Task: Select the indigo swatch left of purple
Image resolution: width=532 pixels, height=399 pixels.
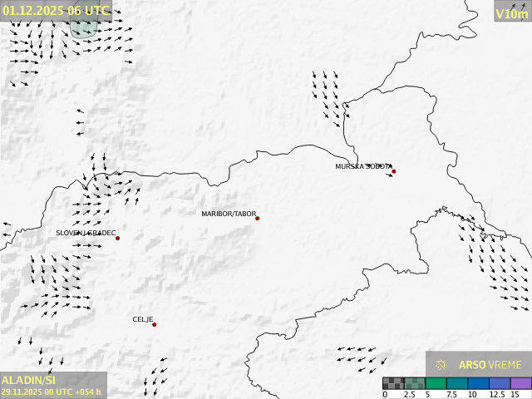Action: (499, 383)
